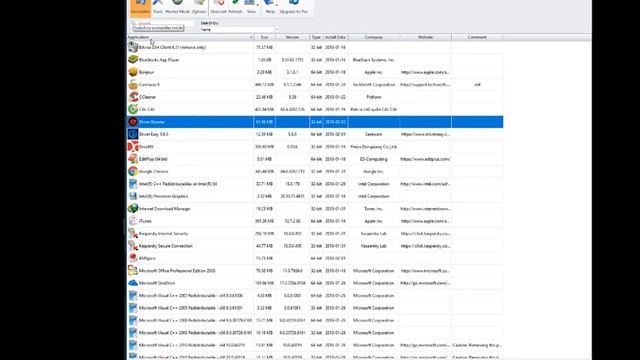Open the View toolbar menu
Image resolution: width=640 pixels, height=360 pixels.
point(251,8)
